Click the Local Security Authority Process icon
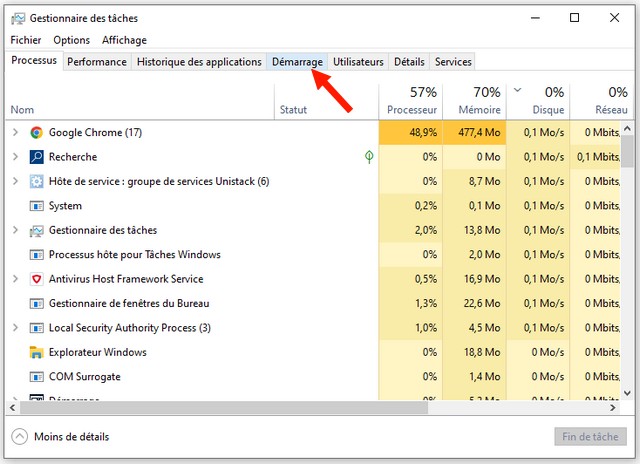The width and height of the screenshot is (640, 464). 37,328
